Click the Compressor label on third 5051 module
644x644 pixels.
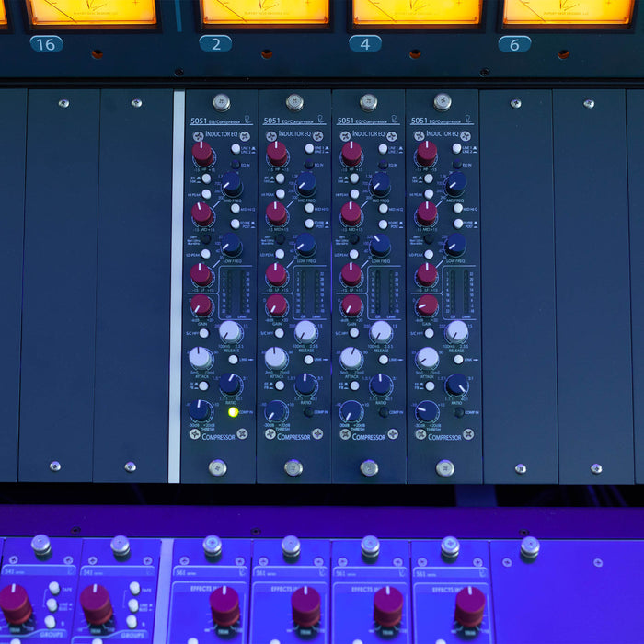click(369, 437)
